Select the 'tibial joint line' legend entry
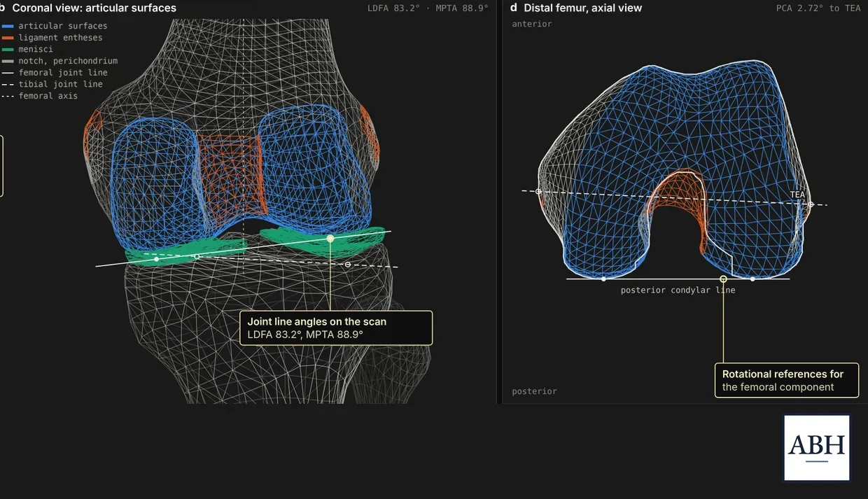The height and width of the screenshot is (499, 868). pos(52,84)
